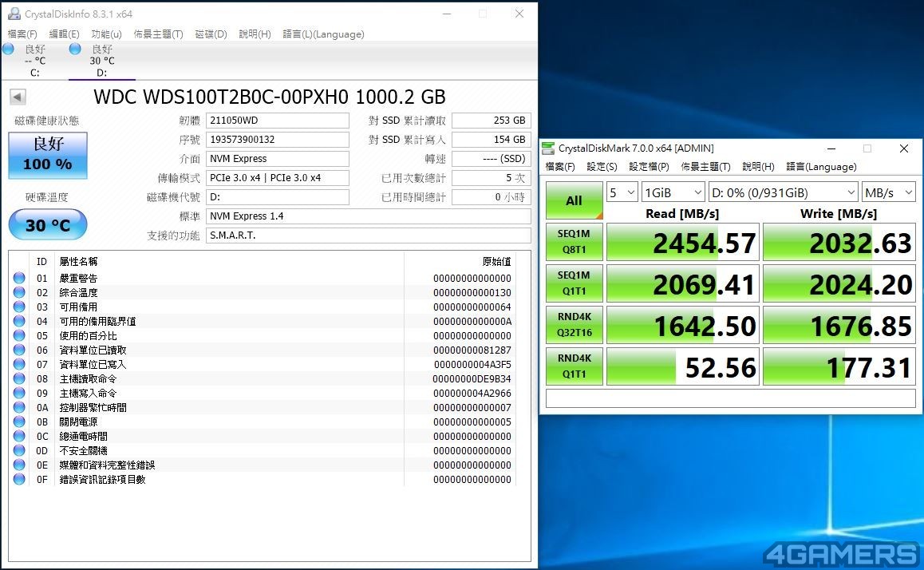Open 語言(L)(Language) menu in CrystalDiskInfo
The height and width of the screenshot is (570, 924).
tap(323, 34)
